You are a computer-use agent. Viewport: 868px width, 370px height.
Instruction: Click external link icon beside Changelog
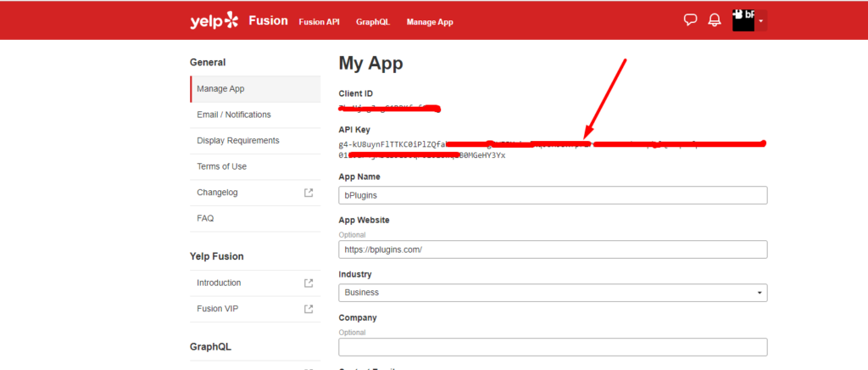(x=309, y=193)
